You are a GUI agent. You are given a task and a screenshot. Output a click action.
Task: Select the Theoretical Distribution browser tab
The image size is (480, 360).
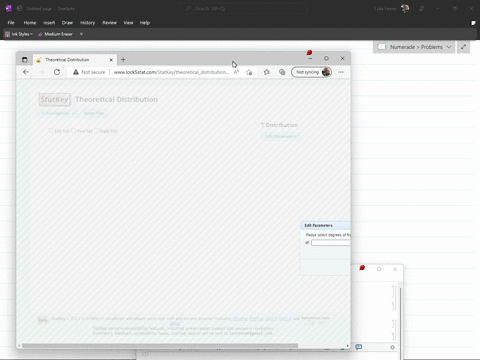(x=74, y=60)
